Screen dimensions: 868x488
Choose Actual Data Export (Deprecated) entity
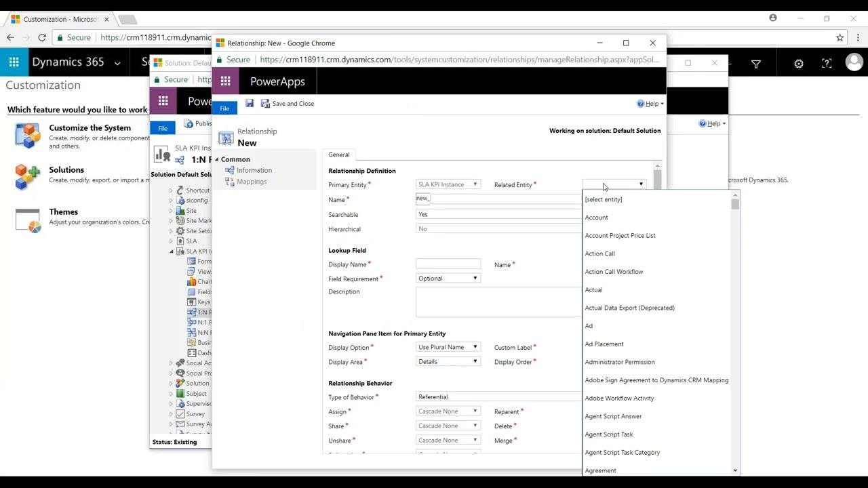tap(629, 308)
